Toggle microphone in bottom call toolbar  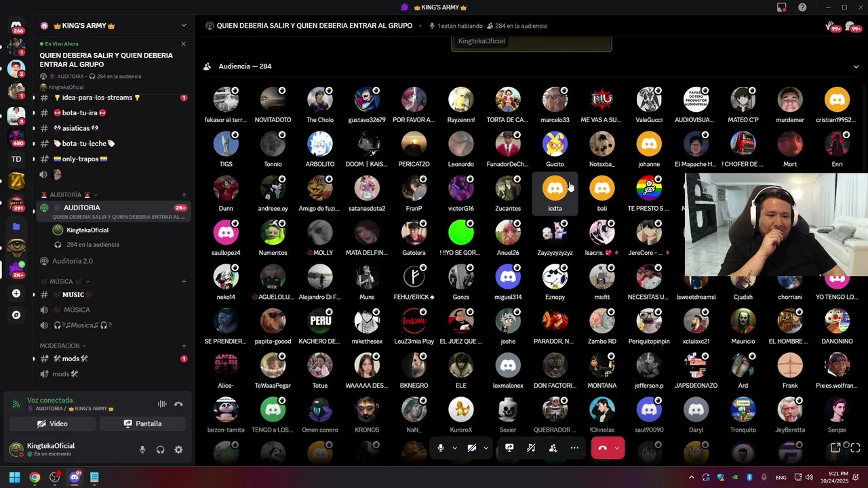point(441,448)
